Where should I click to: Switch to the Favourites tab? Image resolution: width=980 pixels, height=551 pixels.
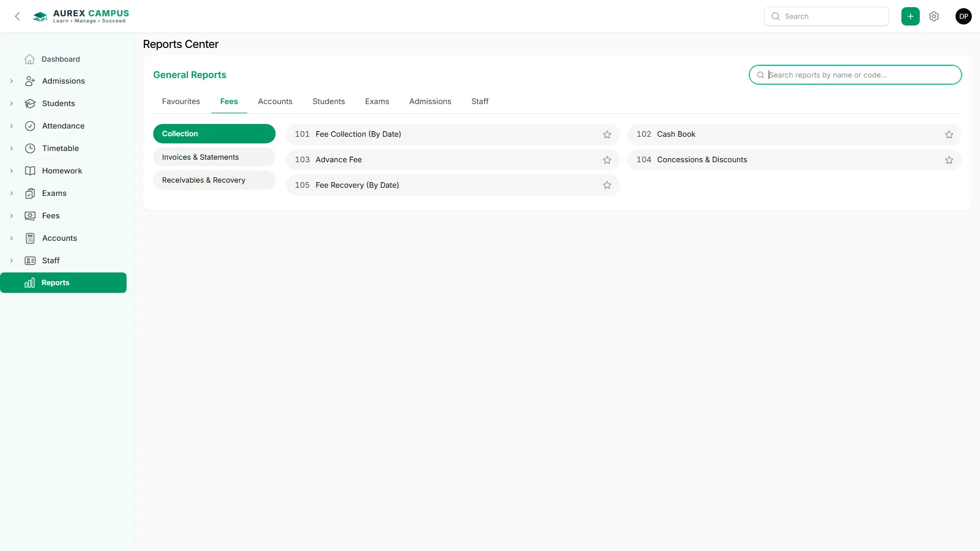[x=181, y=102]
